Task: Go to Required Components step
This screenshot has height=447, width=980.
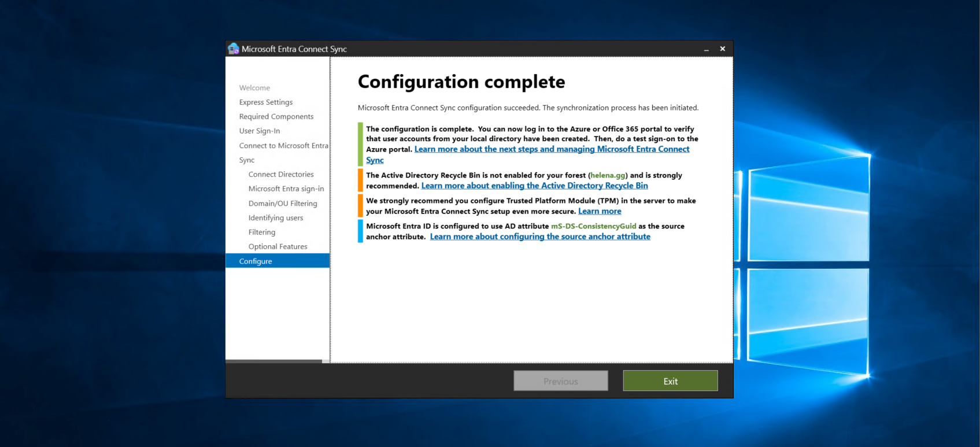Action: pyautogui.click(x=276, y=117)
